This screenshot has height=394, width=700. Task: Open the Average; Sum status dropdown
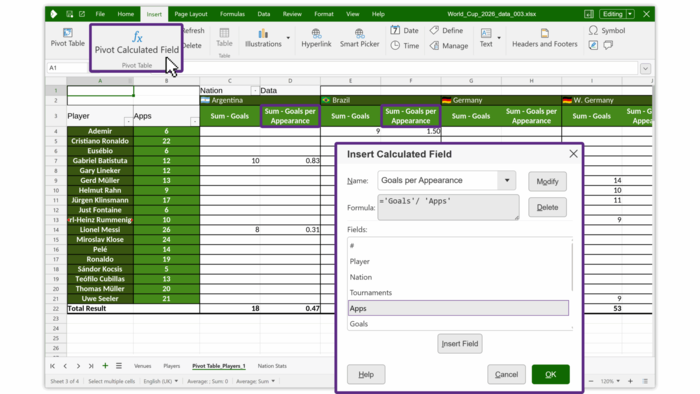click(255, 381)
